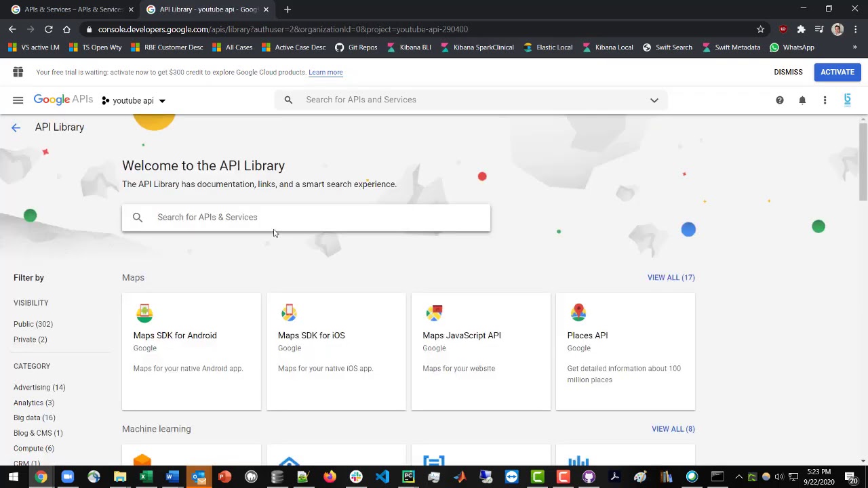
Task: Open Zoom from the taskbar
Action: pos(67,477)
